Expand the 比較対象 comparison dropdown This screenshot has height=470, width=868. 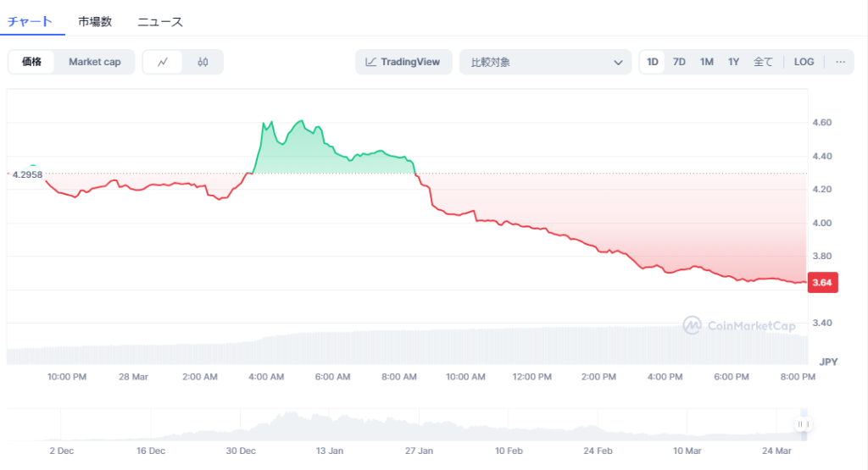point(545,62)
